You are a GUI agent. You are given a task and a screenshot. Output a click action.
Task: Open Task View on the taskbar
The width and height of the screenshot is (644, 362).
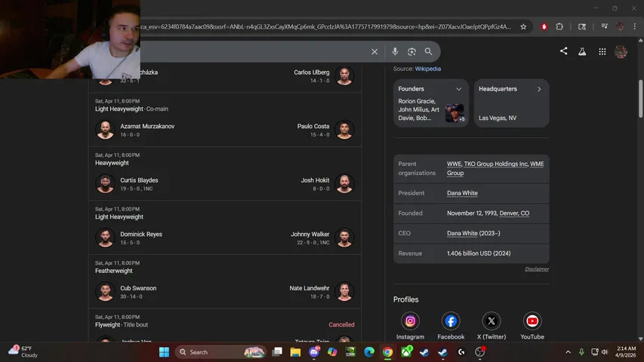pos(277,352)
